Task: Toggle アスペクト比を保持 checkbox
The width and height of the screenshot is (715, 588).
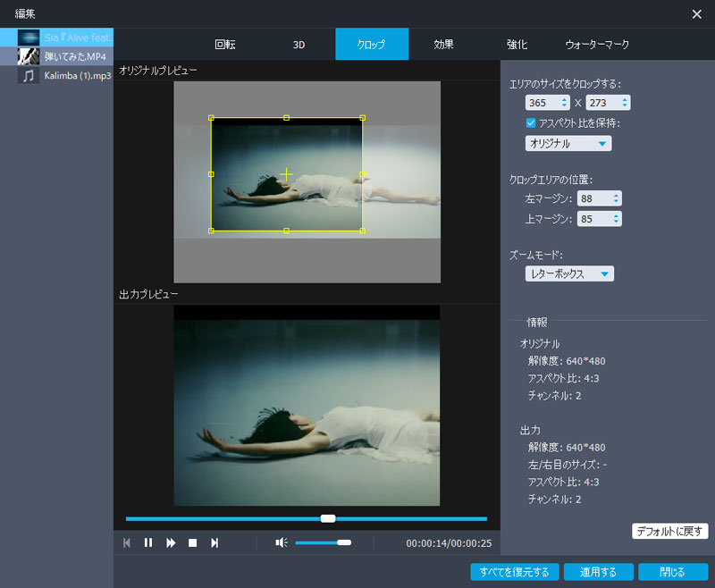Action: click(531, 123)
